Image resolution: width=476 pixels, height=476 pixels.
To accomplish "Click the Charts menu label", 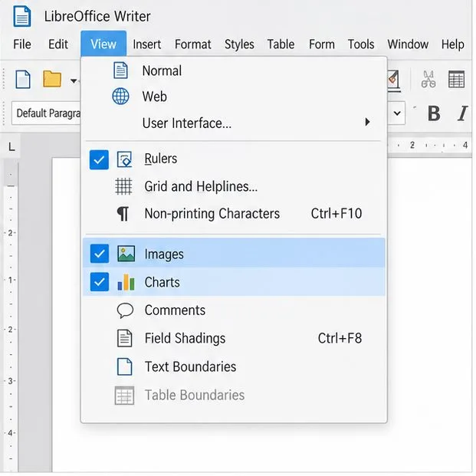I will [162, 282].
